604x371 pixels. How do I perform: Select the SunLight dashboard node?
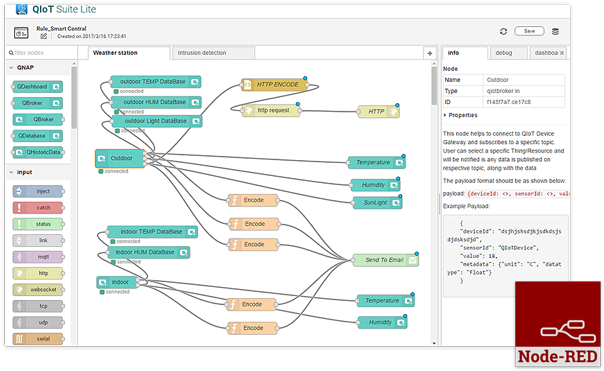[378, 203]
